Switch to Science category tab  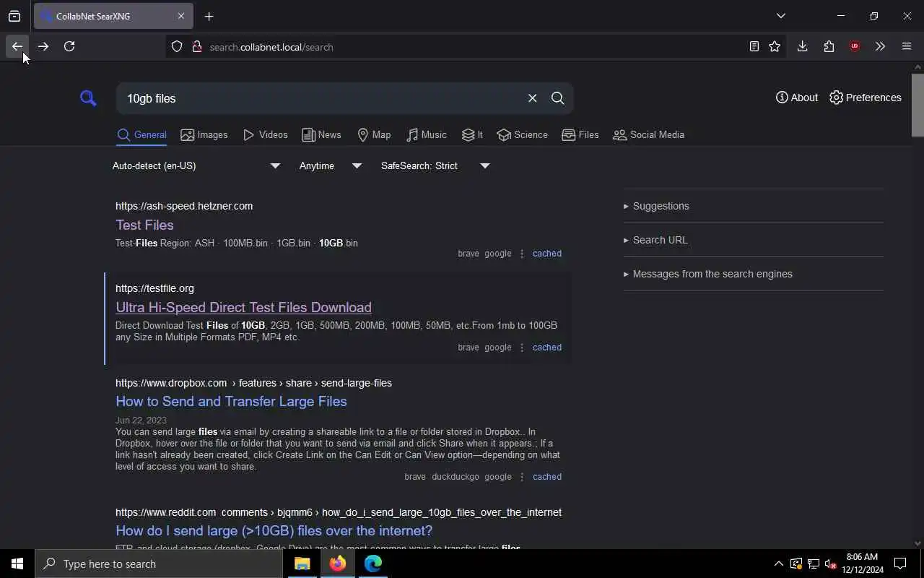coord(523,135)
